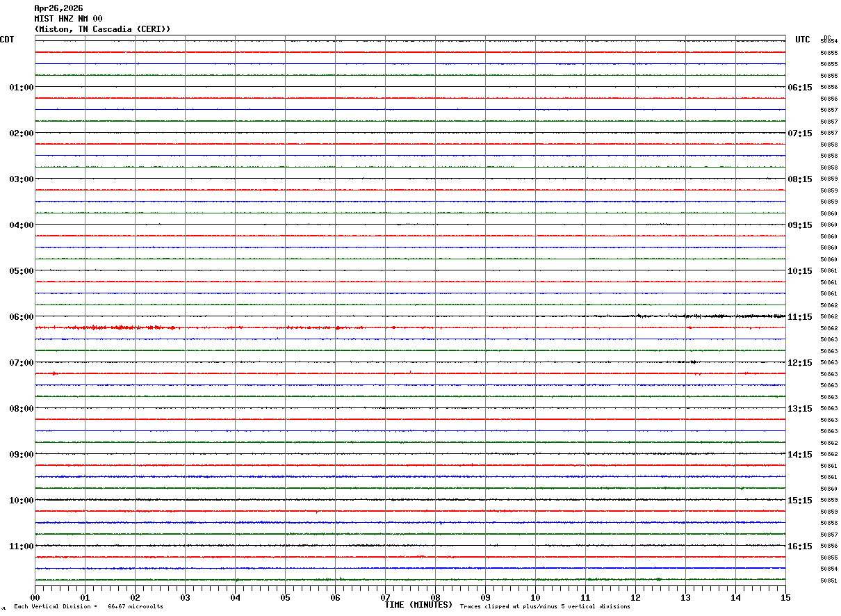The width and height of the screenshot is (841, 616).
Task: Select the 10:00 CDT hour label
Action: [x=22, y=501]
